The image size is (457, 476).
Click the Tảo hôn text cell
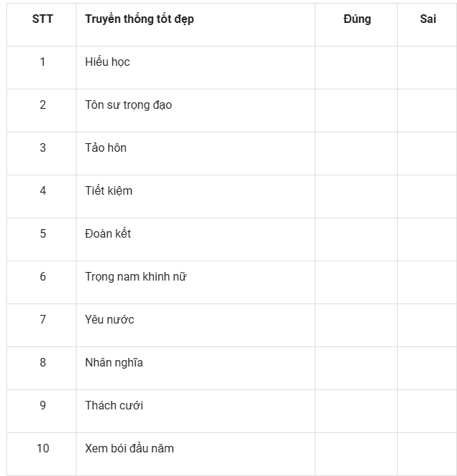(195, 154)
